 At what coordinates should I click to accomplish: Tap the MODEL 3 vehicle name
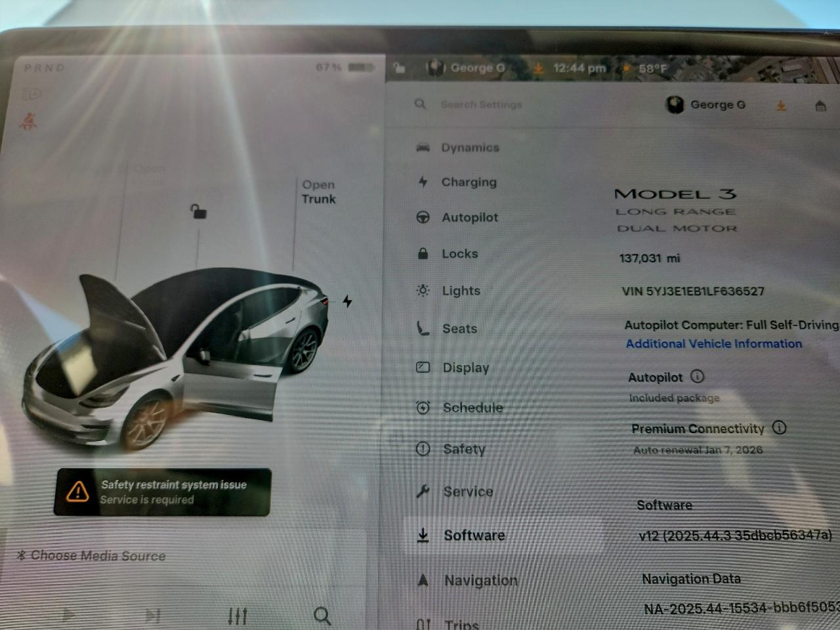(x=675, y=194)
